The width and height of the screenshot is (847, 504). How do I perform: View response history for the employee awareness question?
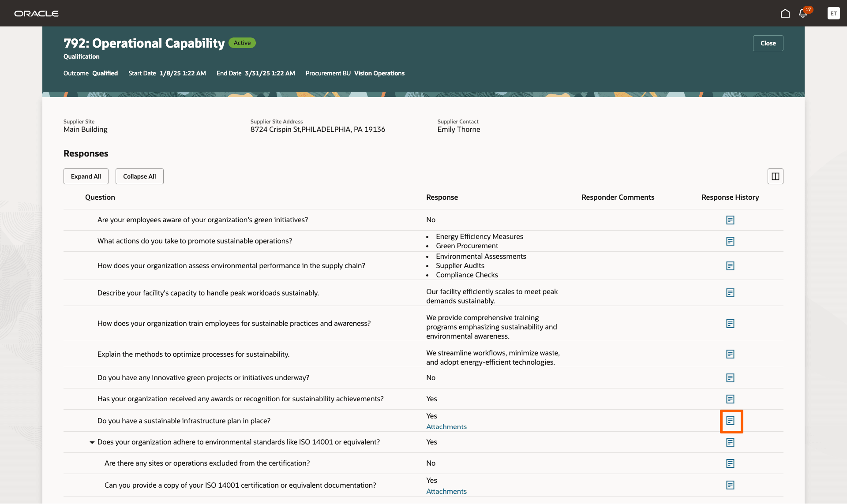(x=730, y=220)
